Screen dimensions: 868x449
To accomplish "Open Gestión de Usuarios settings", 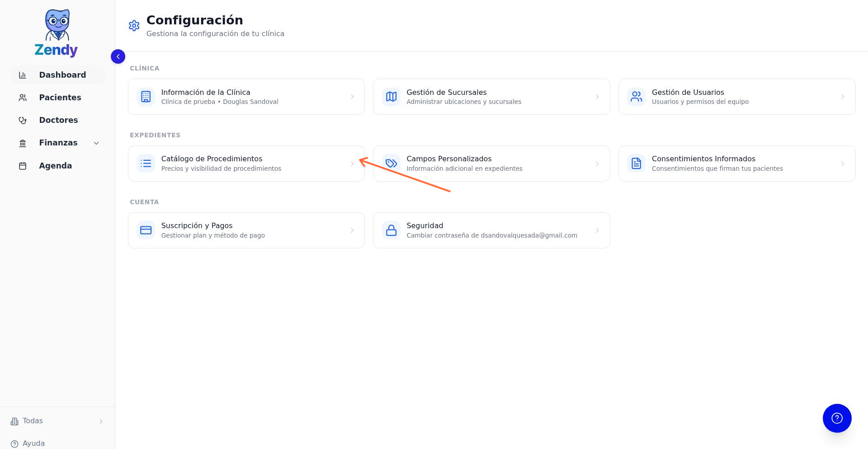I will tap(737, 96).
